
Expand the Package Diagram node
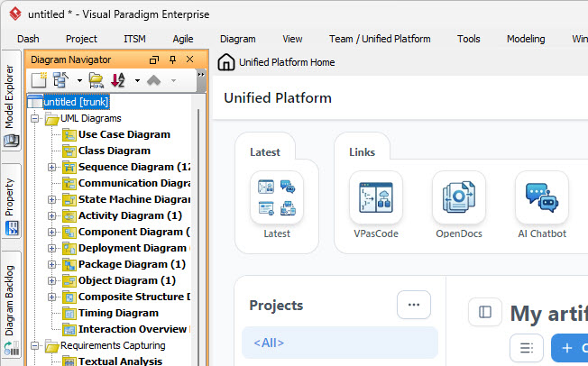point(51,264)
